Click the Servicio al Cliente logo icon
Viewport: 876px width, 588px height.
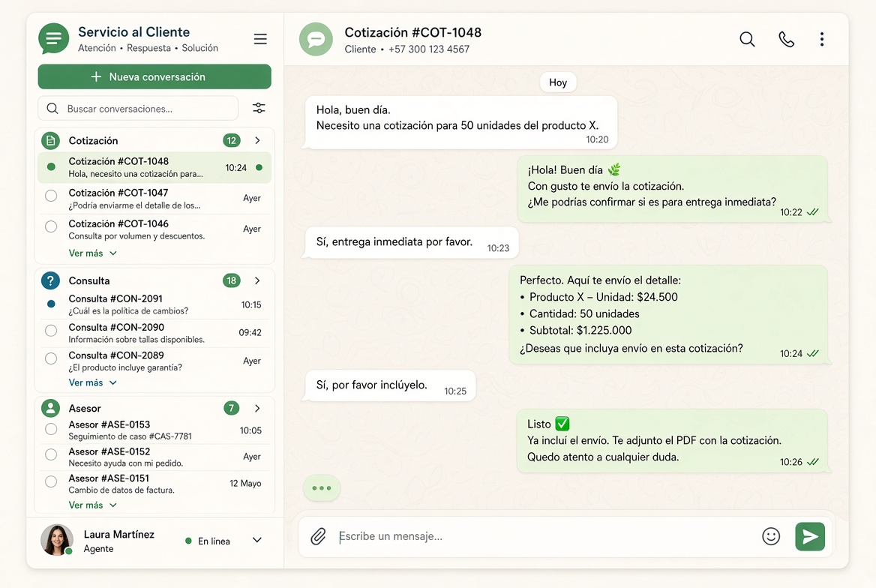tap(54, 38)
